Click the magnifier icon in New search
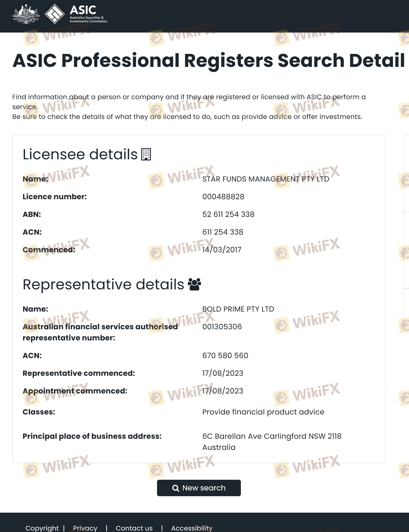The image size is (409, 532). (x=176, y=488)
